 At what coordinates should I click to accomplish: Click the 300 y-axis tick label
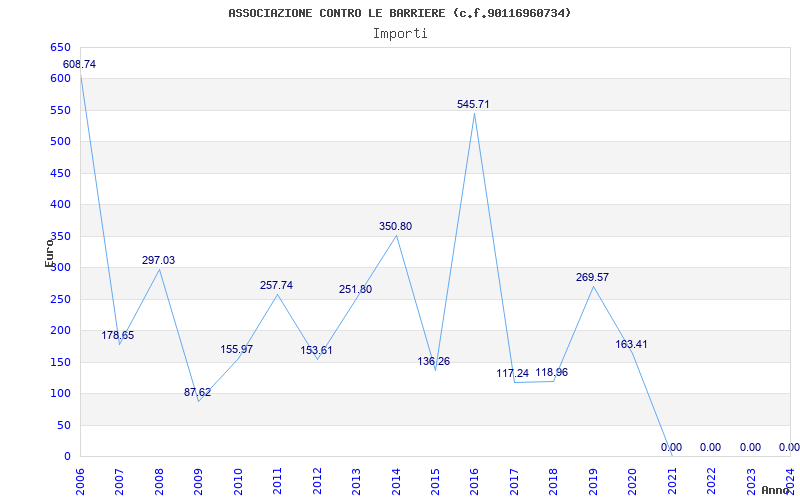point(60,267)
